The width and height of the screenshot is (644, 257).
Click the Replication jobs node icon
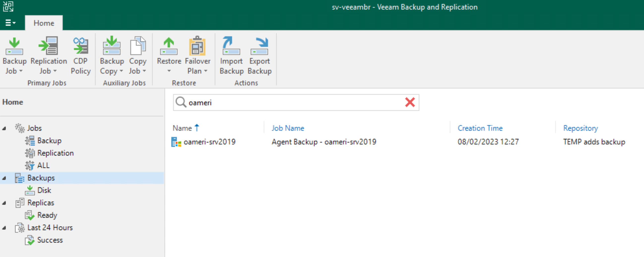30,153
